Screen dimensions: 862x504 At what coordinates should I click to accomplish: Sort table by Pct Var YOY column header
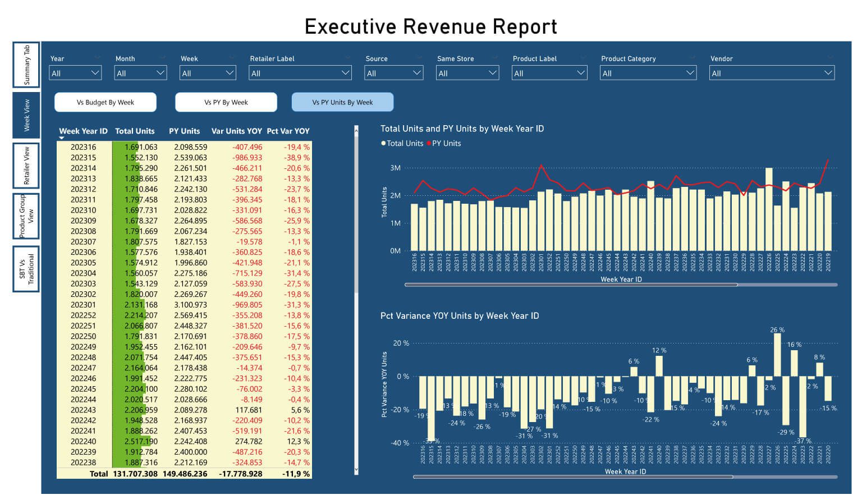pos(288,131)
